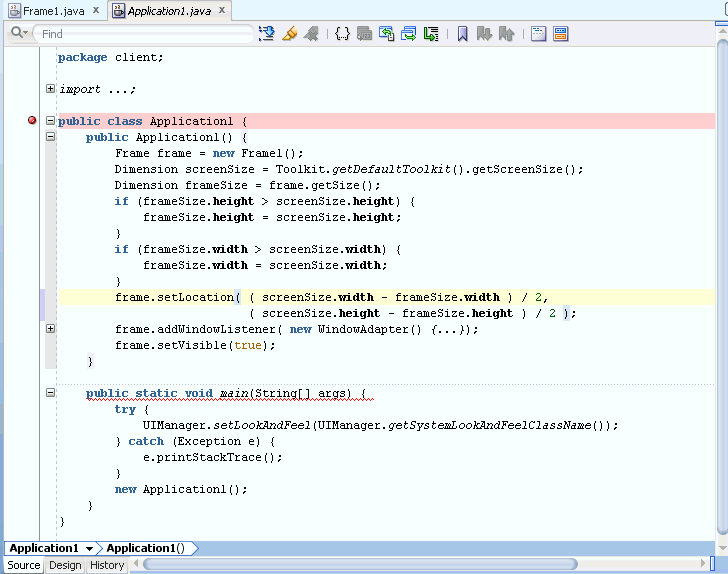Click on 'getSystemLookAndFeelClassName' text
This screenshot has width=728, height=574.
click(489, 425)
